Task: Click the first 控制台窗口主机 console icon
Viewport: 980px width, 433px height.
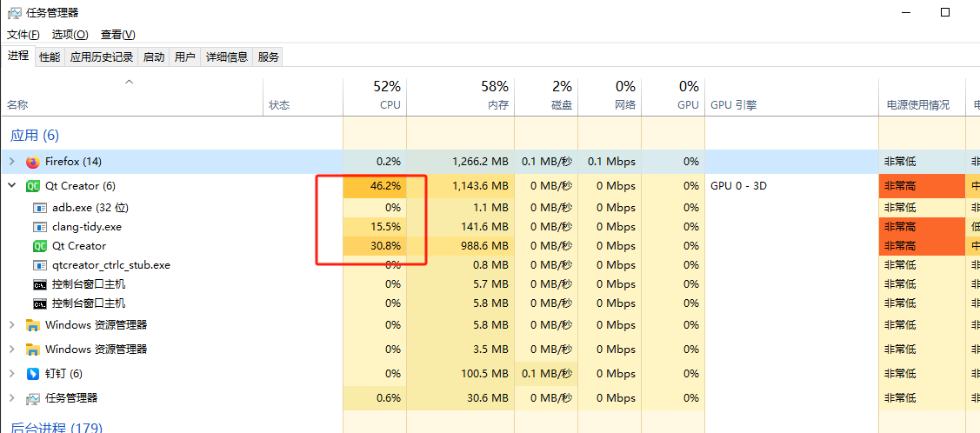Action: pos(40,284)
